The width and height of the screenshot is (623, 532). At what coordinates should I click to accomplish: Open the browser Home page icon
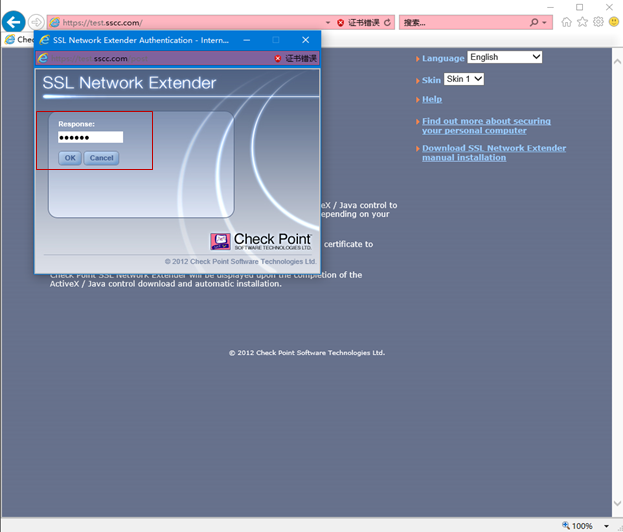567,22
